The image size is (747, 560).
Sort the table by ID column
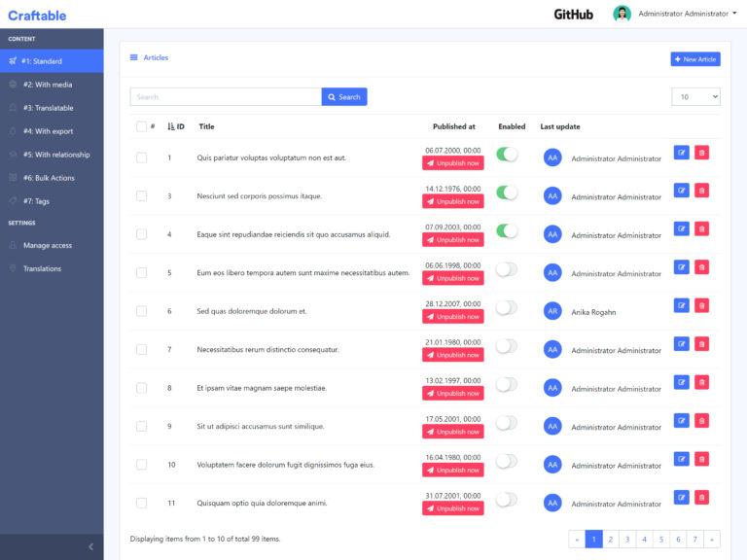[176, 126]
